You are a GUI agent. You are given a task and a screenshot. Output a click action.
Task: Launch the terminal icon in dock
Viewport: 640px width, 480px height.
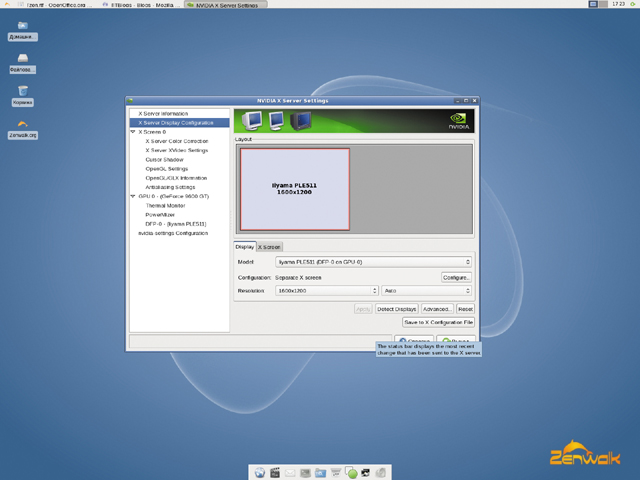tap(305, 473)
